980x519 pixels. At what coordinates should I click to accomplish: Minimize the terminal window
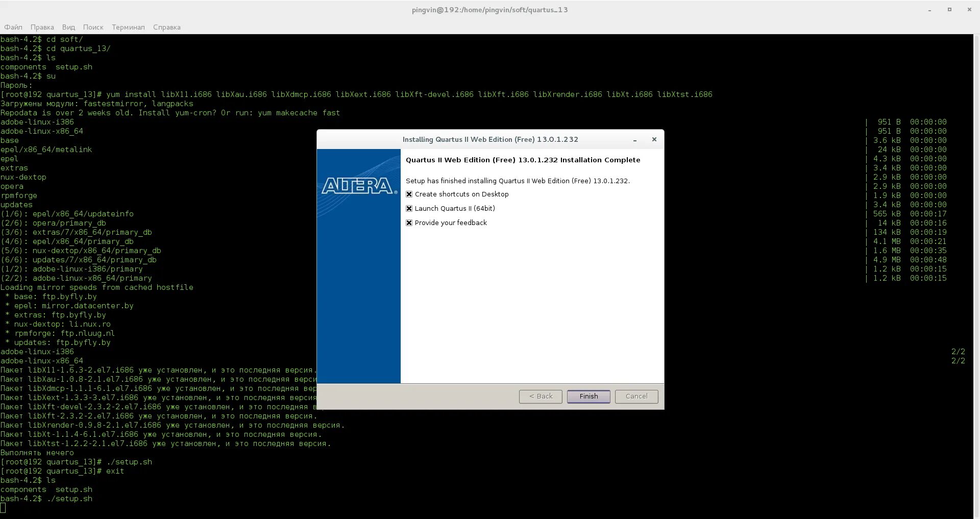930,10
